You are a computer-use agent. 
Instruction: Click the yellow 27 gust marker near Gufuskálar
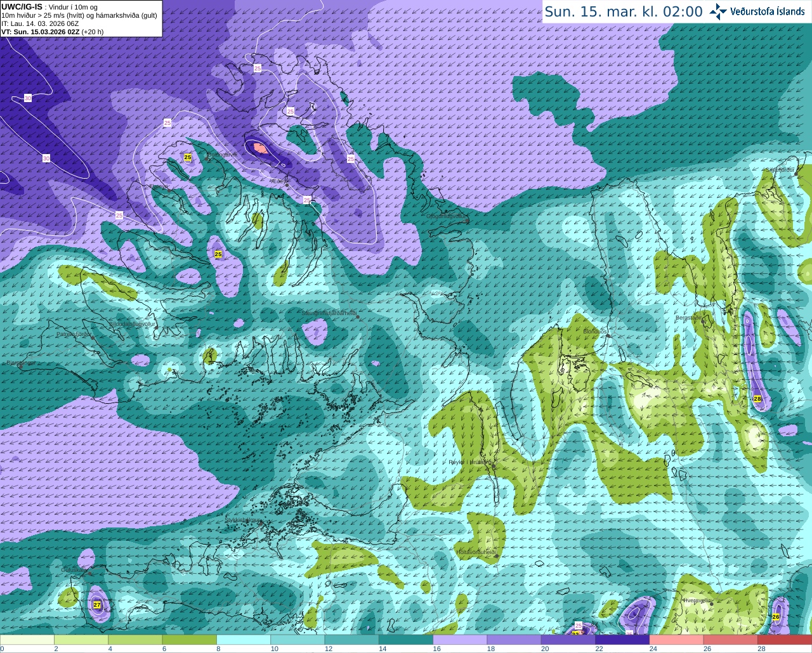pyautogui.click(x=96, y=605)
